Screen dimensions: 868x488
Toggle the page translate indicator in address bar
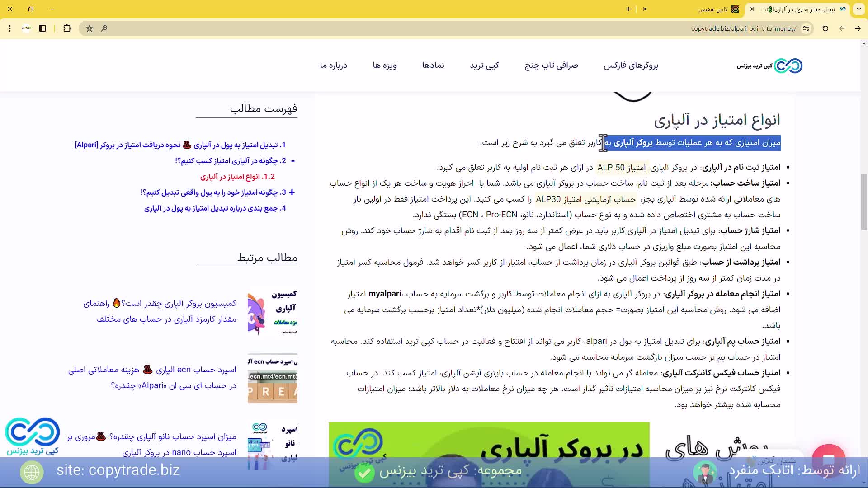26,28
